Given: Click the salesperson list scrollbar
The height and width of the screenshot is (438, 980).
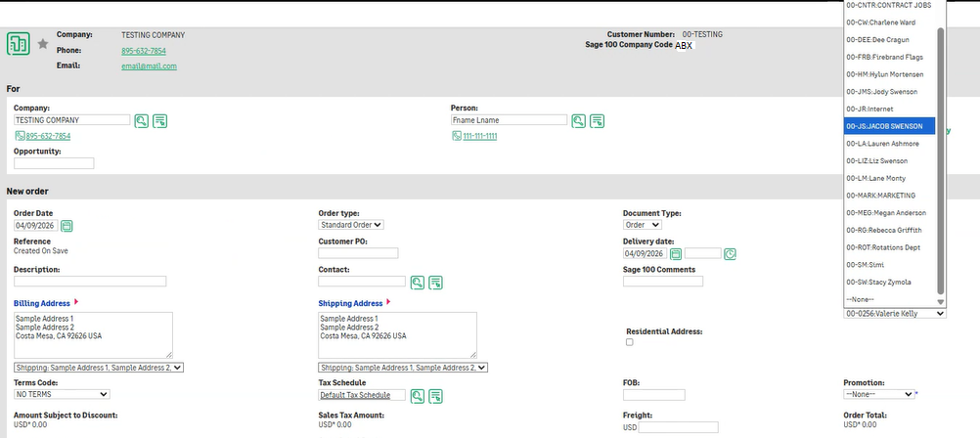Looking at the screenshot, I should tap(941, 156).
